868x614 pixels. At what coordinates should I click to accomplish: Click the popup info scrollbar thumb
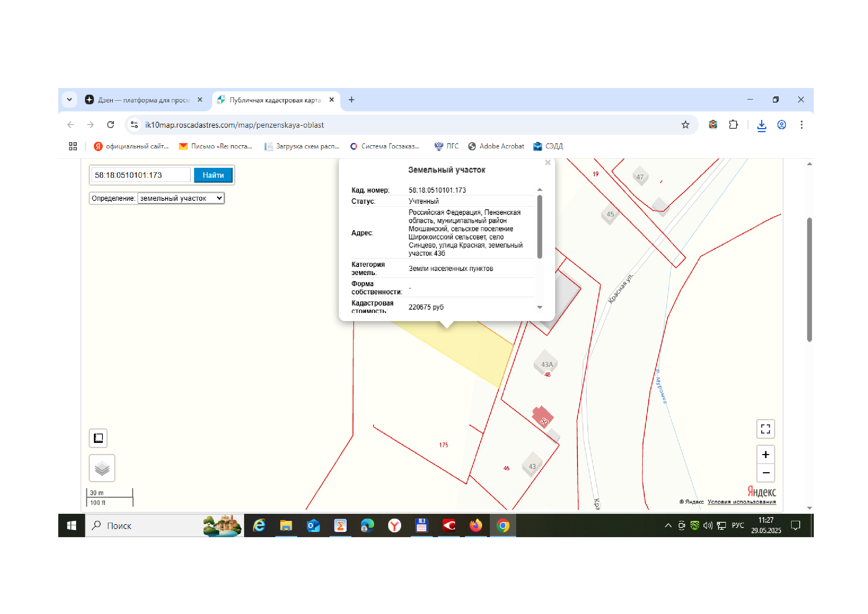[x=540, y=227]
